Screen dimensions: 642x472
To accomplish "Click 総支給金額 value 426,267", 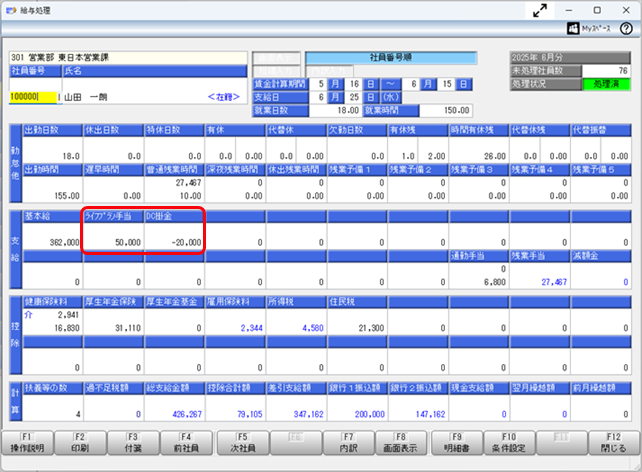I will pyautogui.click(x=187, y=414).
